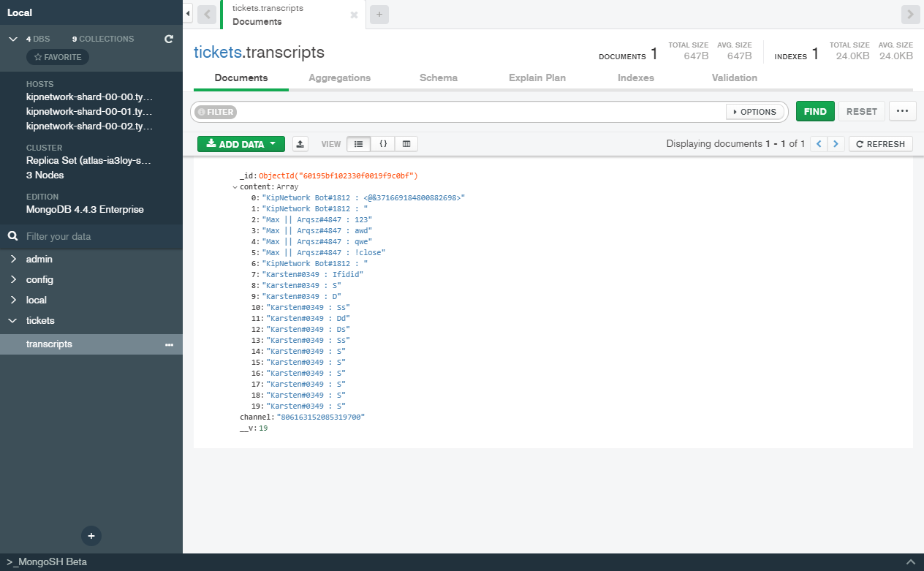Close the tickets.transcripts tab
The width and height of the screenshot is (924, 571).
pos(354,15)
